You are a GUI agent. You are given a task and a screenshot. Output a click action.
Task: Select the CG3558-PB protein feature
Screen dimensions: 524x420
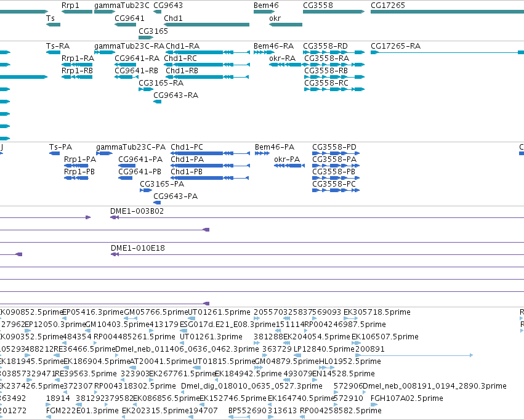[336, 178]
